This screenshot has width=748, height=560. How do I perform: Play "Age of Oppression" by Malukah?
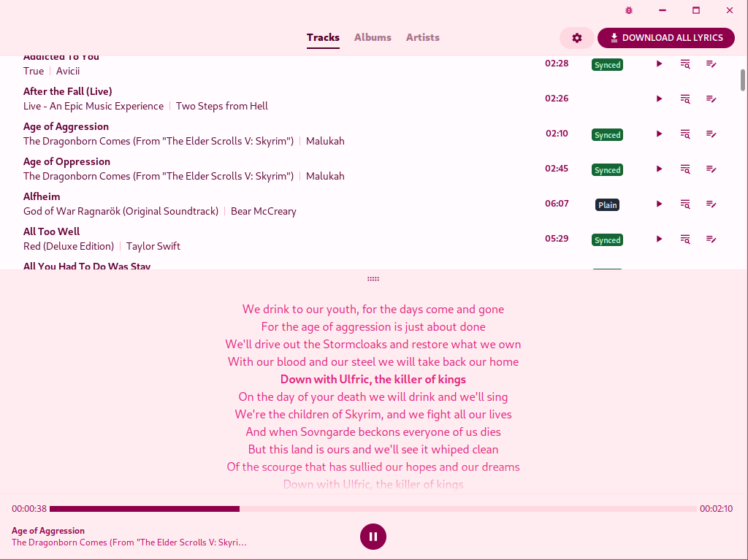pos(659,169)
